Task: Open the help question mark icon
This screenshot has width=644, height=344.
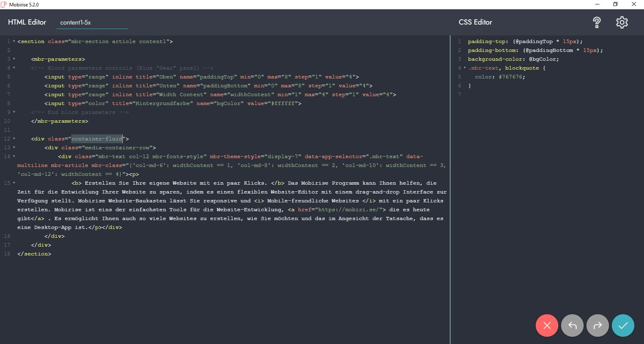Action: [597, 23]
